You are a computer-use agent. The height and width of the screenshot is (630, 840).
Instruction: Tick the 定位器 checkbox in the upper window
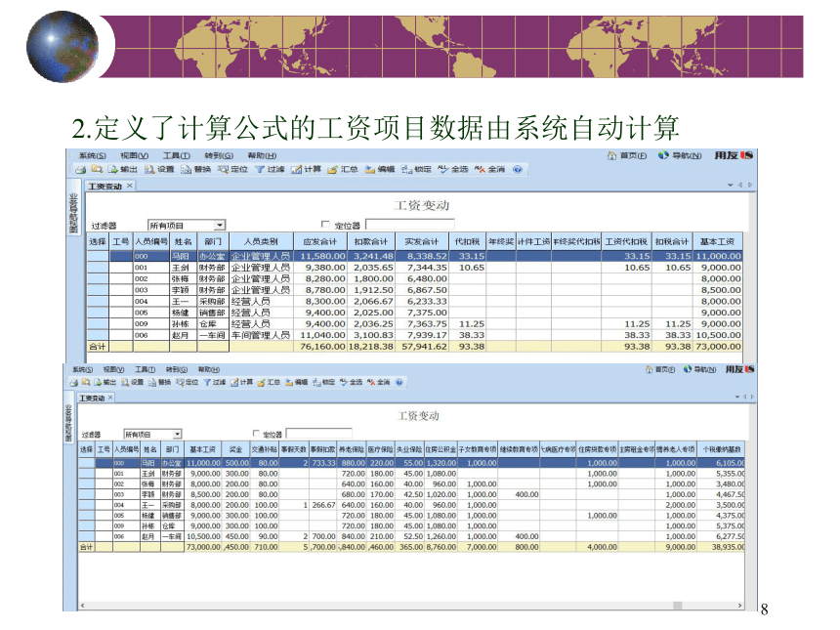tap(324, 225)
